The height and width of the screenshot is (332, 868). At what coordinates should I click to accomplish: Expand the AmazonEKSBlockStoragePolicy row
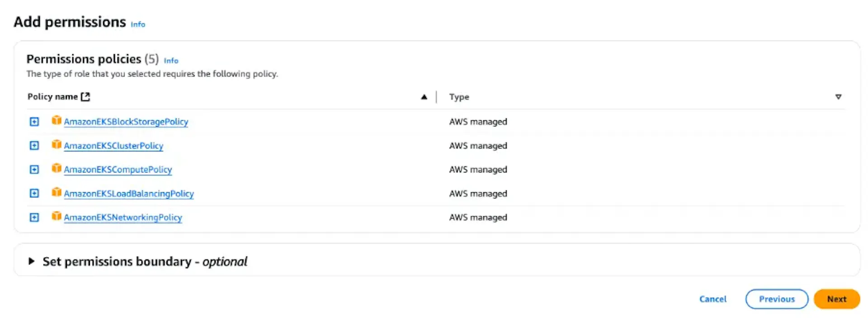pos(34,122)
